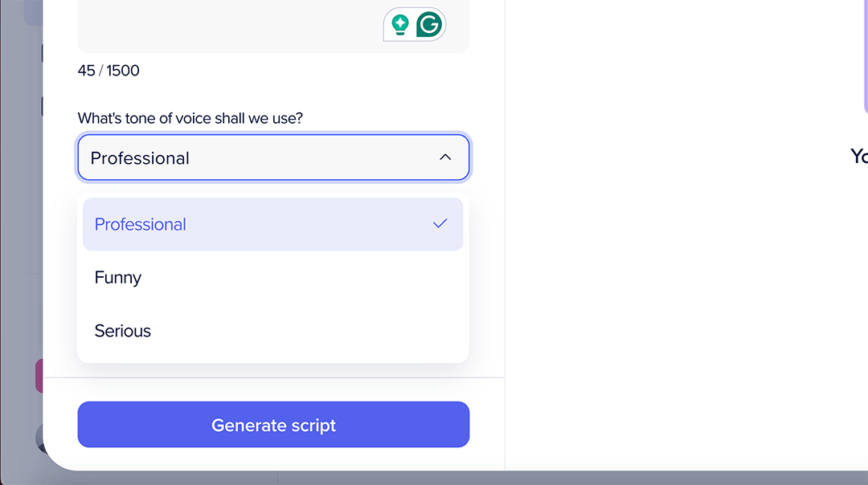Screen dimensions: 868x485
Task: Collapse the tone dropdown using the chevron
Action: (x=445, y=157)
